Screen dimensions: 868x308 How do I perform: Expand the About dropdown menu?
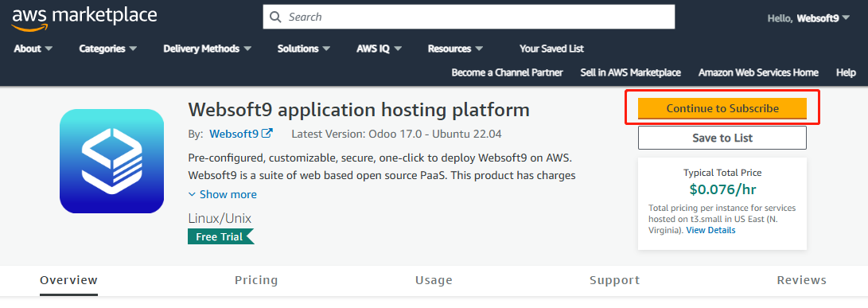tap(33, 49)
